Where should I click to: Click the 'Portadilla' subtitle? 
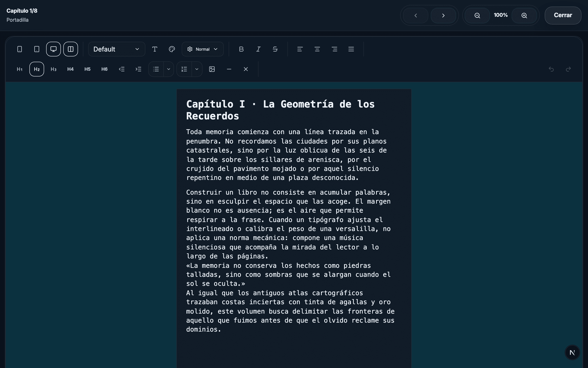tap(18, 20)
